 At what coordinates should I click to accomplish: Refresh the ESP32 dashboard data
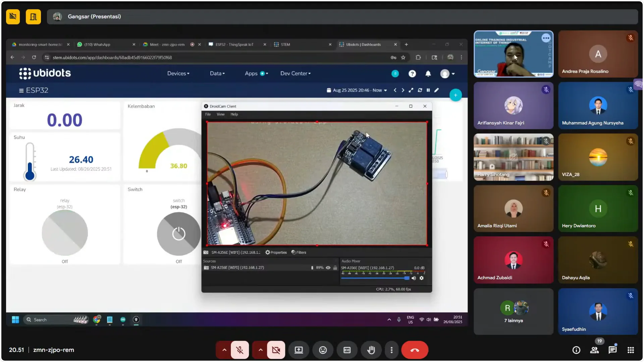420,90
